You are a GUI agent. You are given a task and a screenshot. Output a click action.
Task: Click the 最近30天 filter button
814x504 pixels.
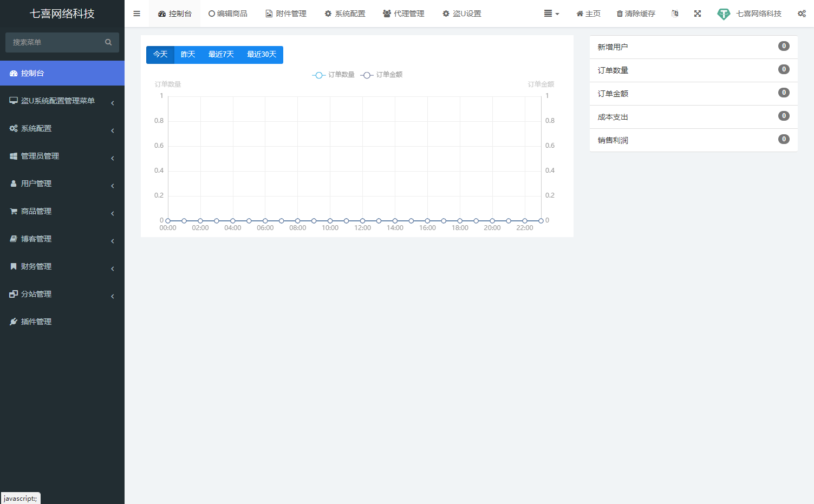click(x=262, y=54)
